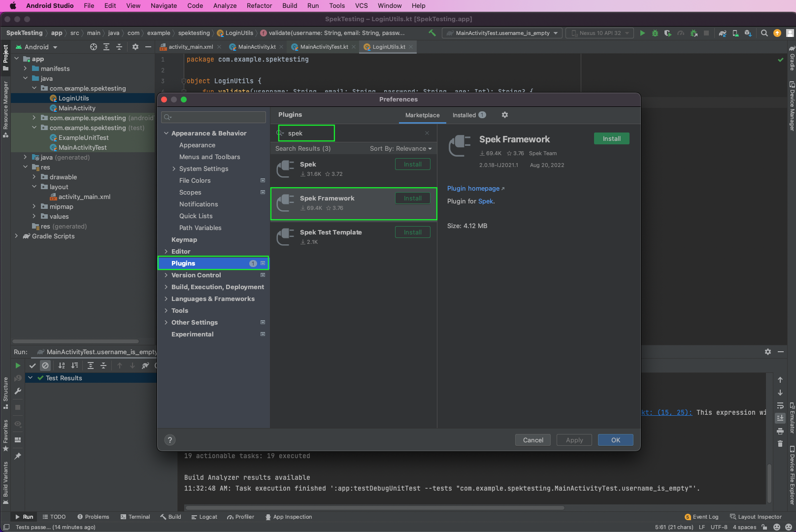Install the Spek plugin in list

412,164
